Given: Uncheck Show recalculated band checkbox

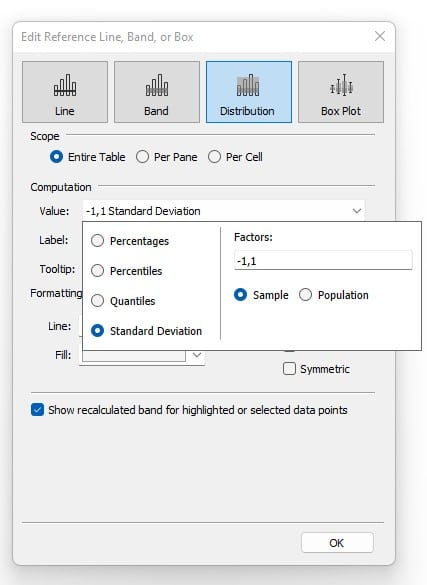Looking at the screenshot, I should point(37,410).
